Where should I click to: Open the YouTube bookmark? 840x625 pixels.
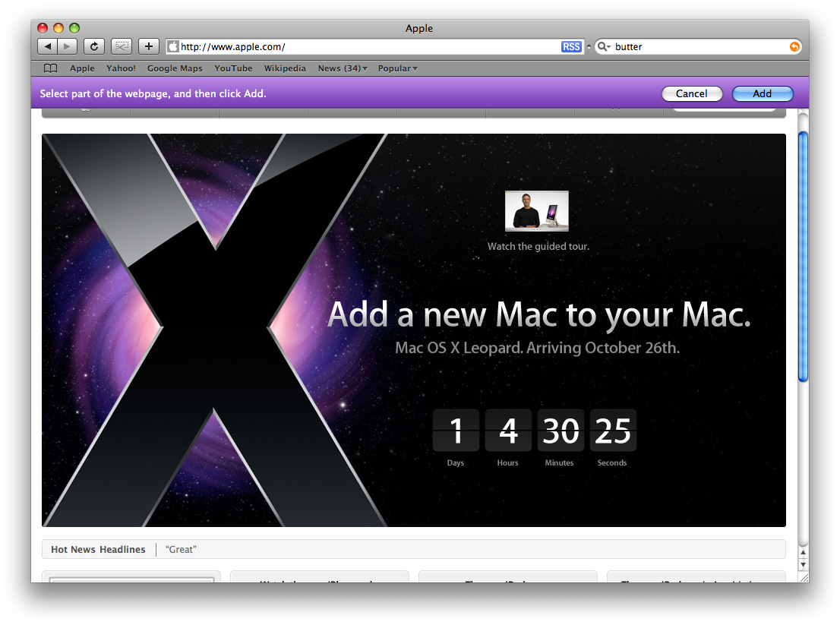[233, 68]
